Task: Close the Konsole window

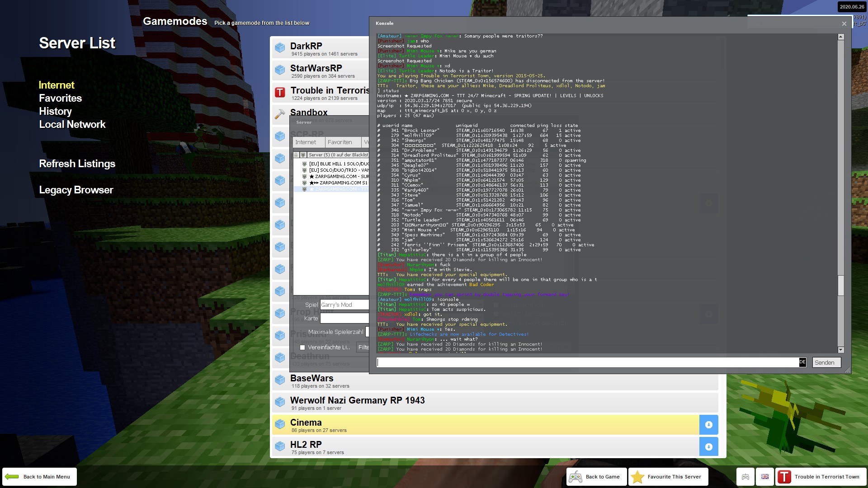Action: coord(844,23)
